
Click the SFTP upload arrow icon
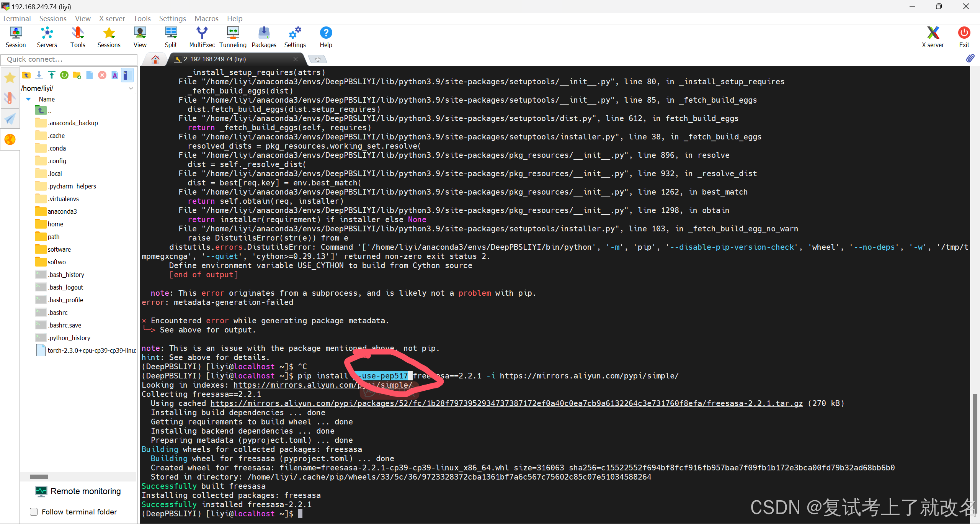click(x=52, y=75)
